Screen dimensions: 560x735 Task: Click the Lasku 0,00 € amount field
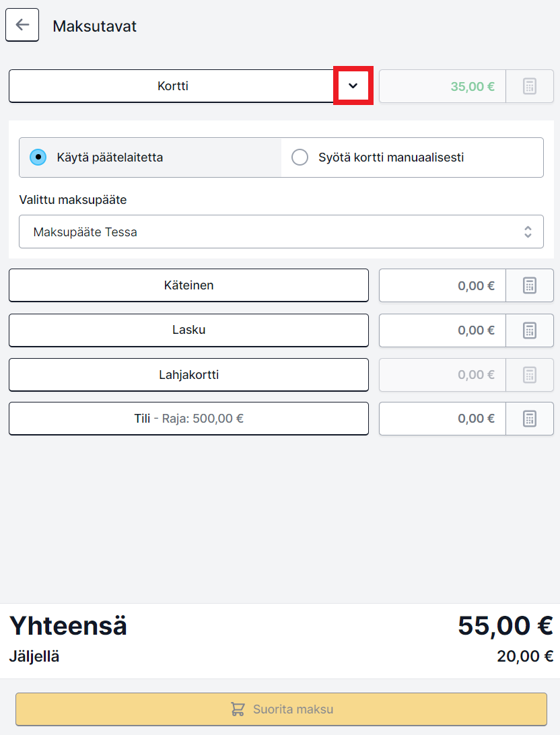tap(442, 330)
